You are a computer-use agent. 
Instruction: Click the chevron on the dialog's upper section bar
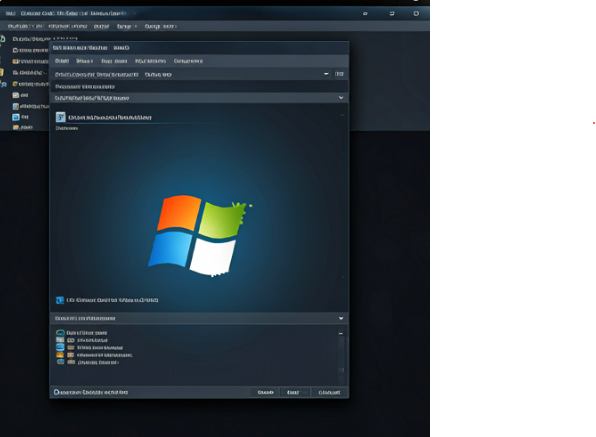pyautogui.click(x=341, y=98)
